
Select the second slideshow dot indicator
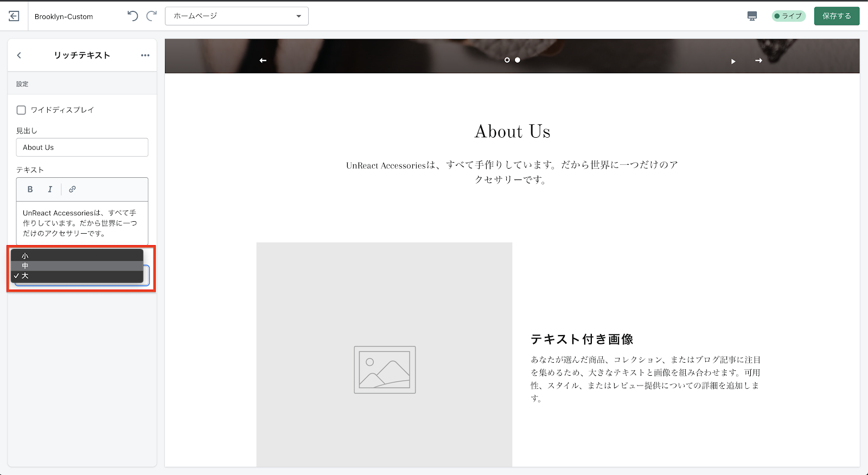tap(518, 60)
